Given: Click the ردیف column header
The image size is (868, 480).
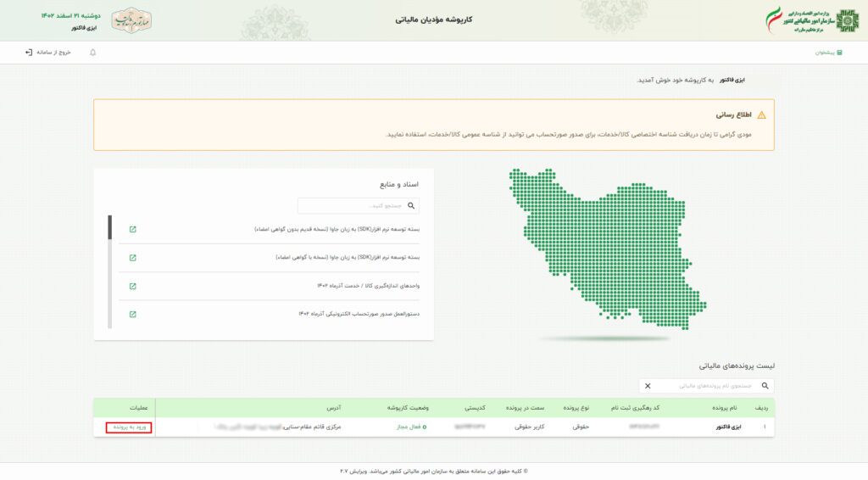Looking at the screenshot, I should (x=762, y=408).
